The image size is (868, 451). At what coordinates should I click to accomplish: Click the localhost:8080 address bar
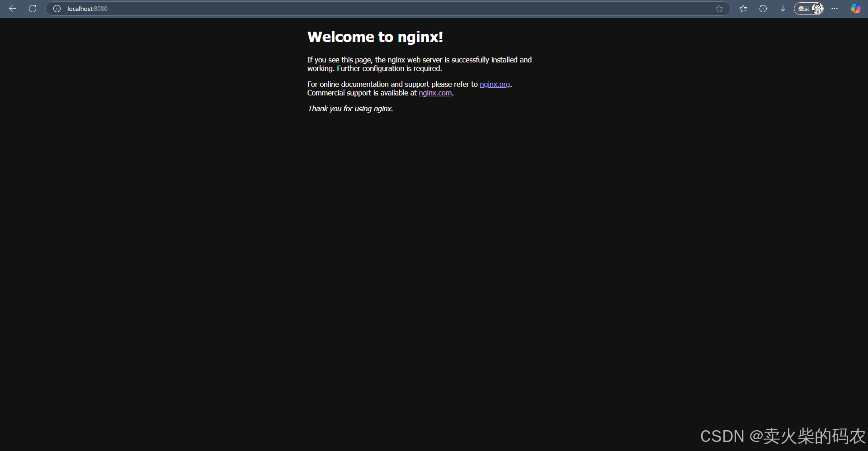pos(387,9)
